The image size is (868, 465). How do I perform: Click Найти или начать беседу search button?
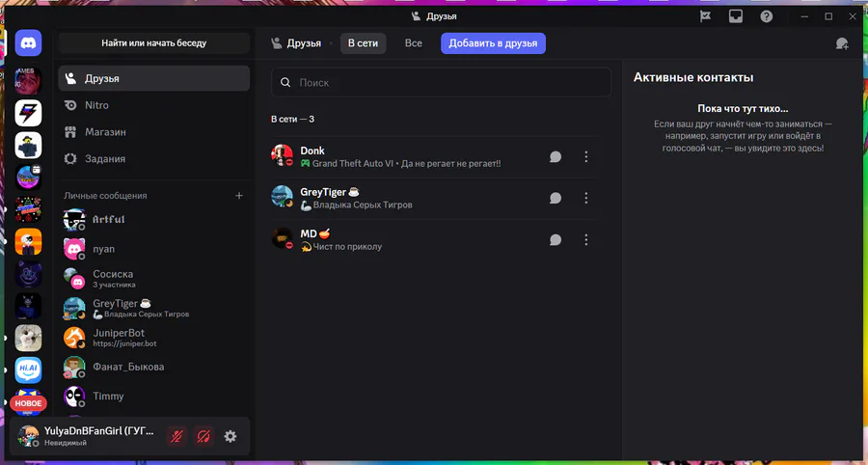pos(154,43)
